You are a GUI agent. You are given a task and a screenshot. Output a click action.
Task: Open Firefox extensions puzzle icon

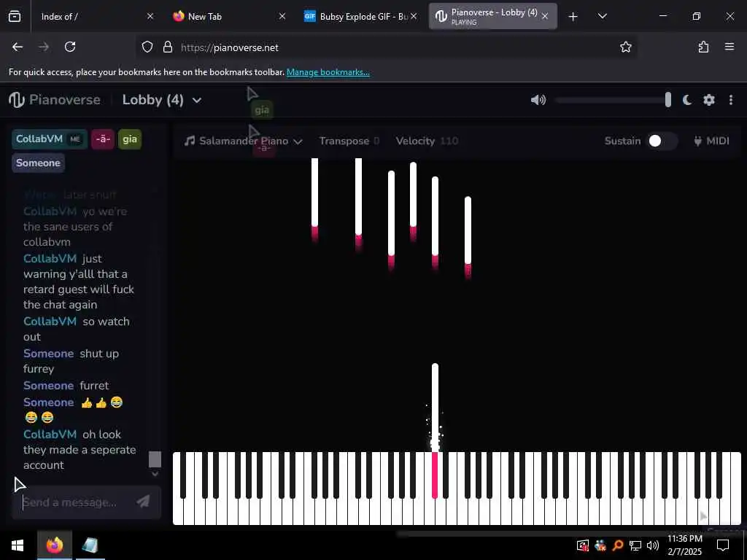pos(703,47)
